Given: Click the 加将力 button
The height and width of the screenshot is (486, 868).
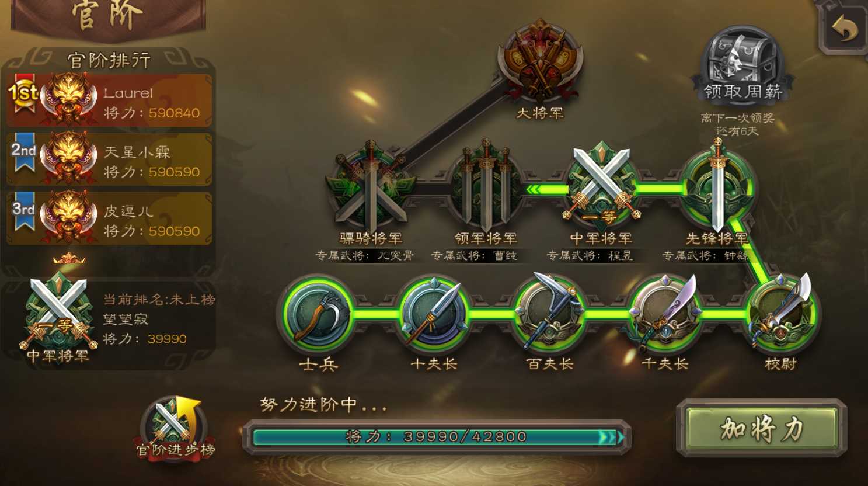Looking at the screenshot, I should point(761,428).
